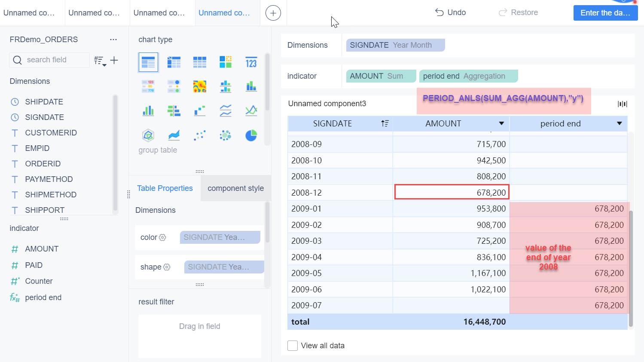Click the column width adjust icon
This screenshot has width=644, height=362.
point(622,104)
